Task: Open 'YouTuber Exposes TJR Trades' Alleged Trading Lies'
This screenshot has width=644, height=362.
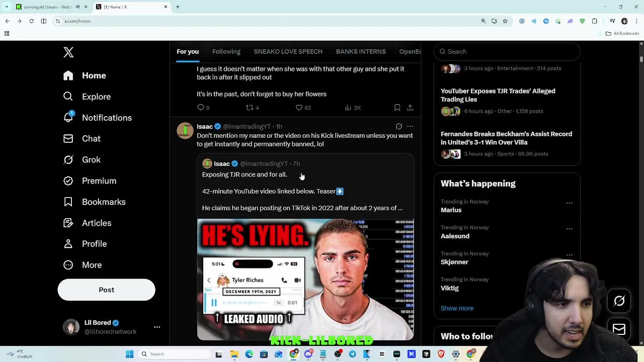Action: pyautogui.click(x=498, y=95)
